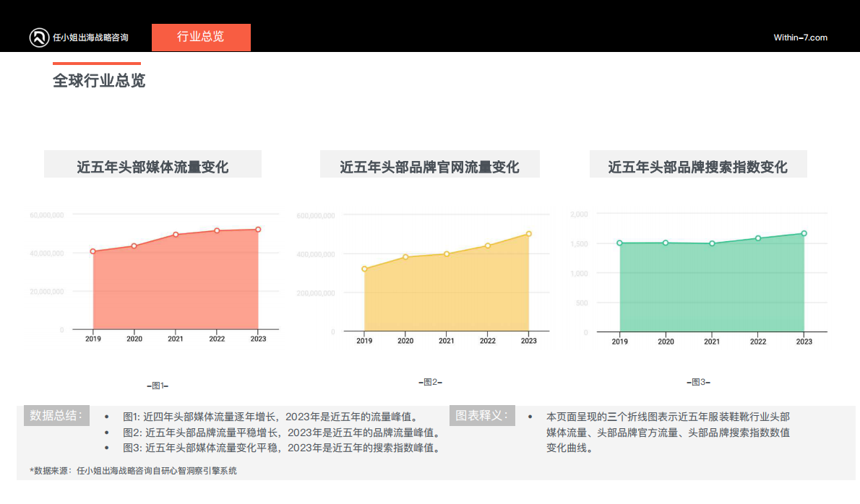Open the Within-7.com link
The width and height of the screenshot is (860, 504).
tap(801, 38)
